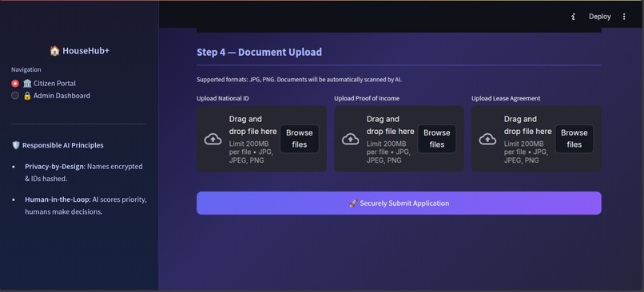Click the Supported formats description text
The width and height of the screenshot is (644, 292).
[x=299, y=80]
